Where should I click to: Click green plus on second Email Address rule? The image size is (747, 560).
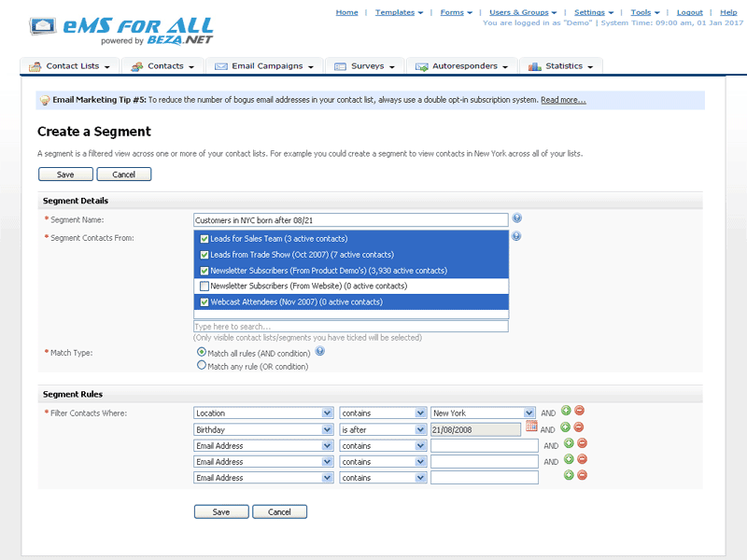click(x=569, y=459)
